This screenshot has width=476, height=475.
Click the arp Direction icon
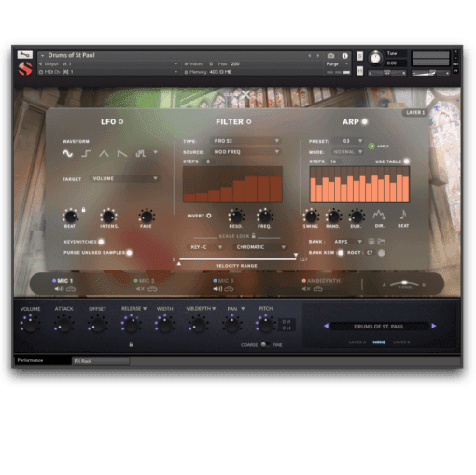[x=379, y=215]
